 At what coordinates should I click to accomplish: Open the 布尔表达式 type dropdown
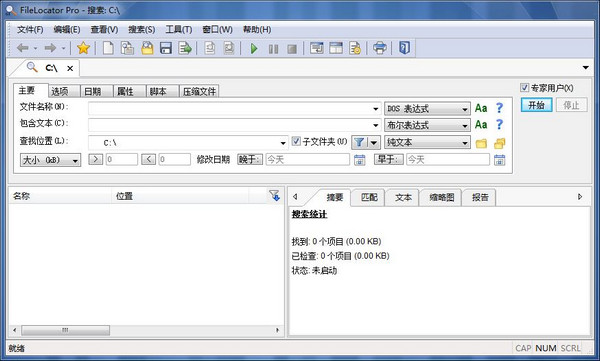(x=427, y=125)
